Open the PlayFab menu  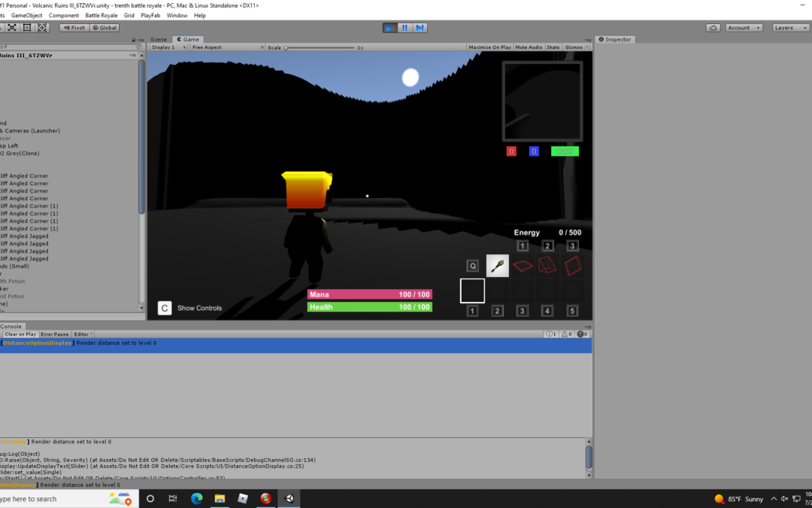(150, 16)
